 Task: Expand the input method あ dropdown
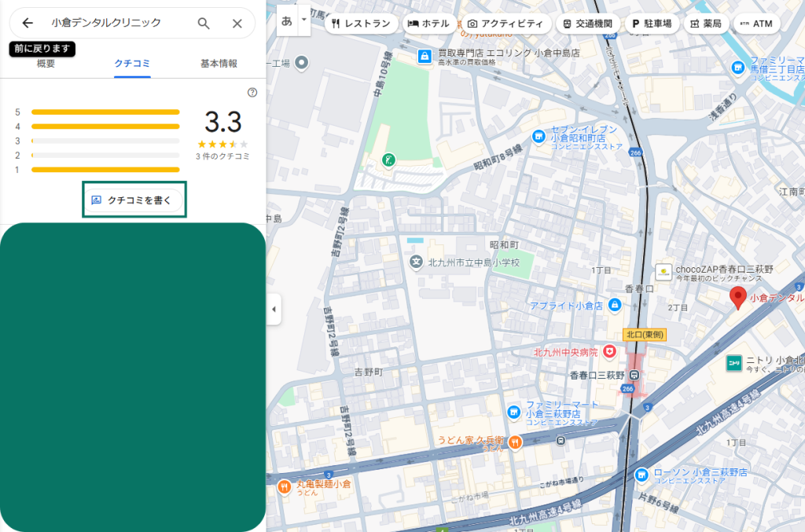303,21
